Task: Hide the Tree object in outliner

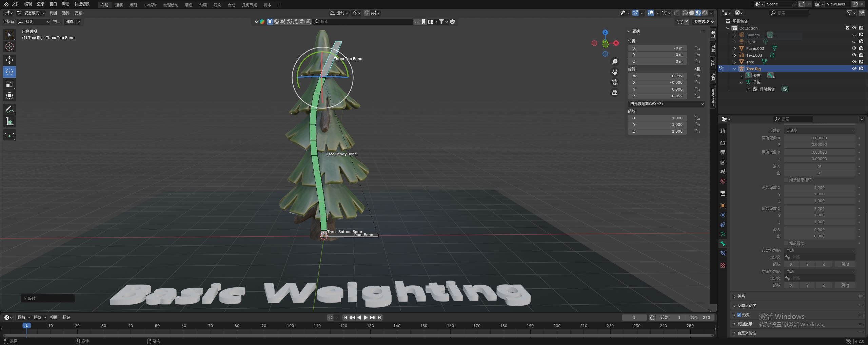Action: pos(854,62)
